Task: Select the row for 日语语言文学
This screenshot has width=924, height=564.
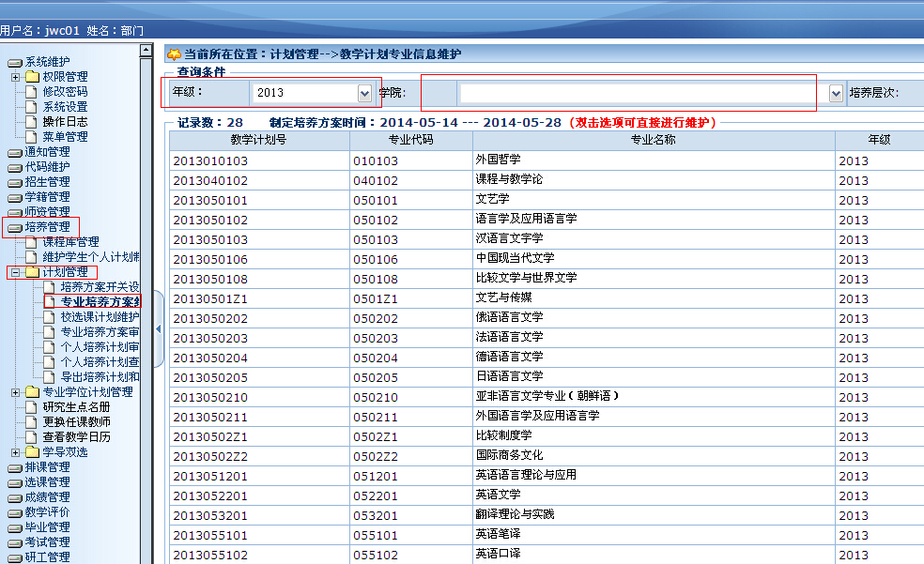Action: pos(509,376)
